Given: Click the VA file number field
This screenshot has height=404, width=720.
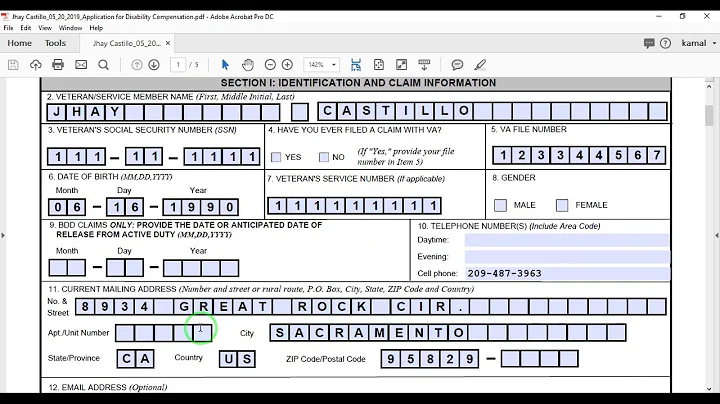Looking at the screenshot, I should tap(579, 156).
